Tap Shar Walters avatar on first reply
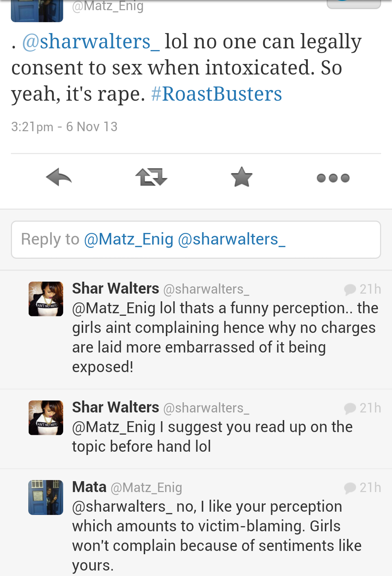This screenshot has width=392, height=576. click(x=46, y=299)
